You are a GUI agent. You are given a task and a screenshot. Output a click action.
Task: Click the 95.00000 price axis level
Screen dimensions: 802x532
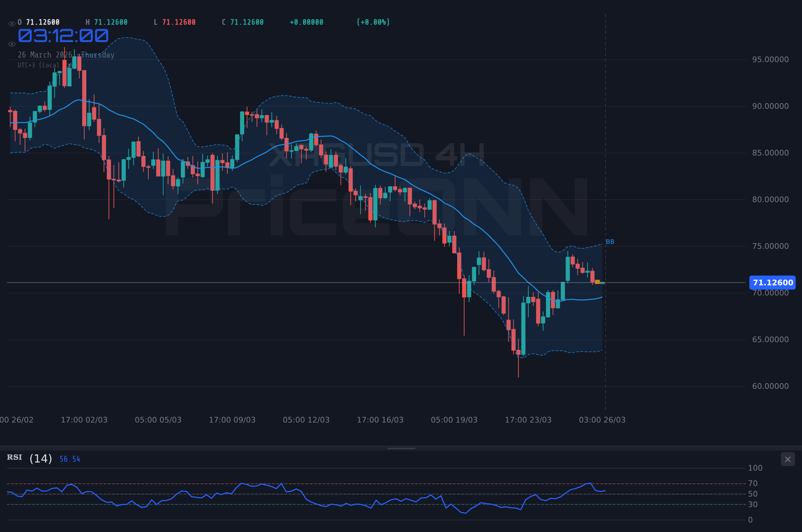click(x=770, y=60)
